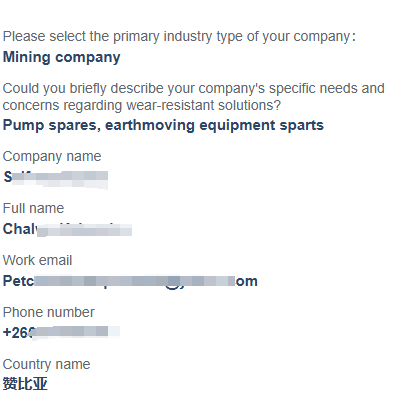Click the blurred full name value
Screen dimensions: 420x417
point(67,229)
